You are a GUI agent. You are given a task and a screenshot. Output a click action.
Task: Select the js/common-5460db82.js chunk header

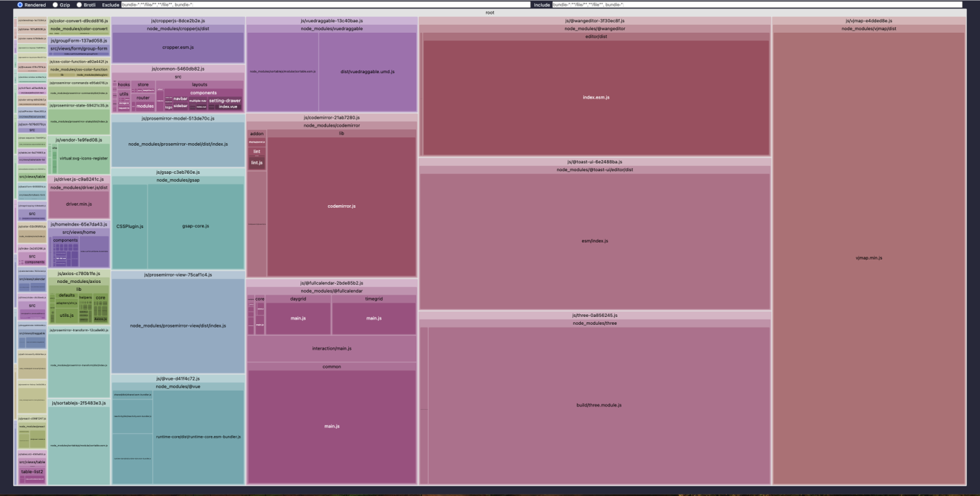[x=178, y=69]
